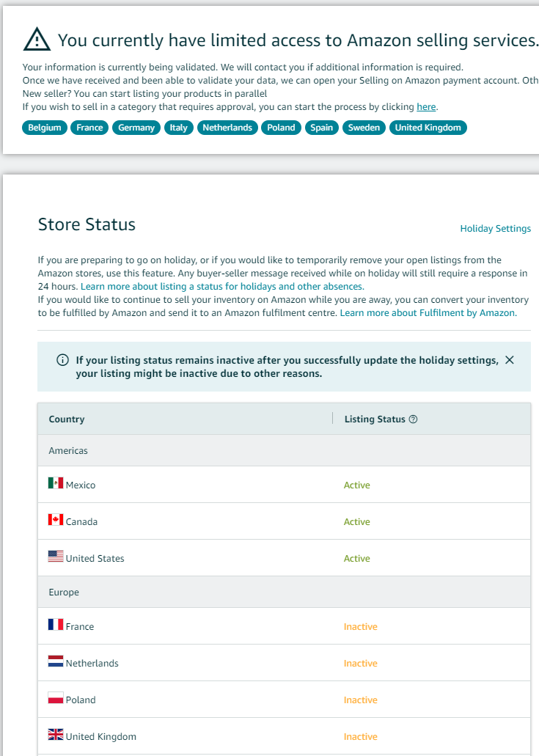
Task: Click the Mexico country name in table
Action: coord(81,485)
